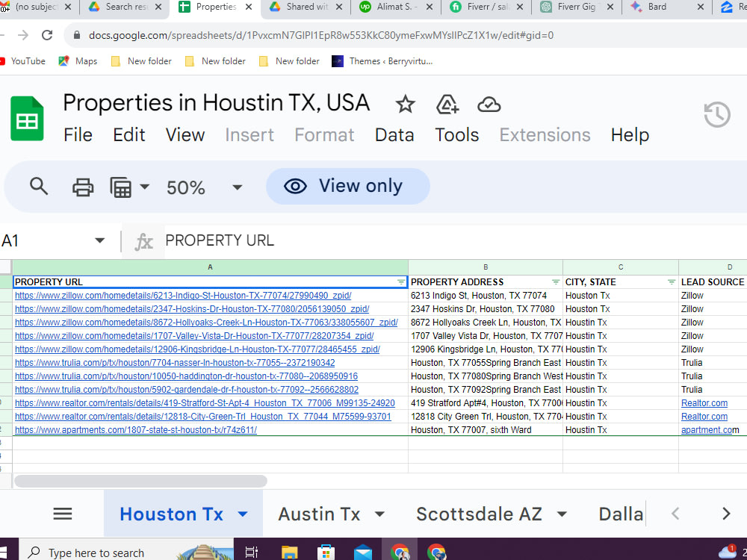Open filter on PROPERTY URL column

click(400, 282)
